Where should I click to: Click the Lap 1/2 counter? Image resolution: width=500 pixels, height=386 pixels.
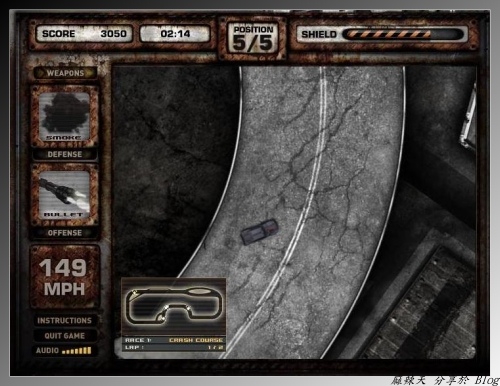pyautogui.click(x=174, y=347)
